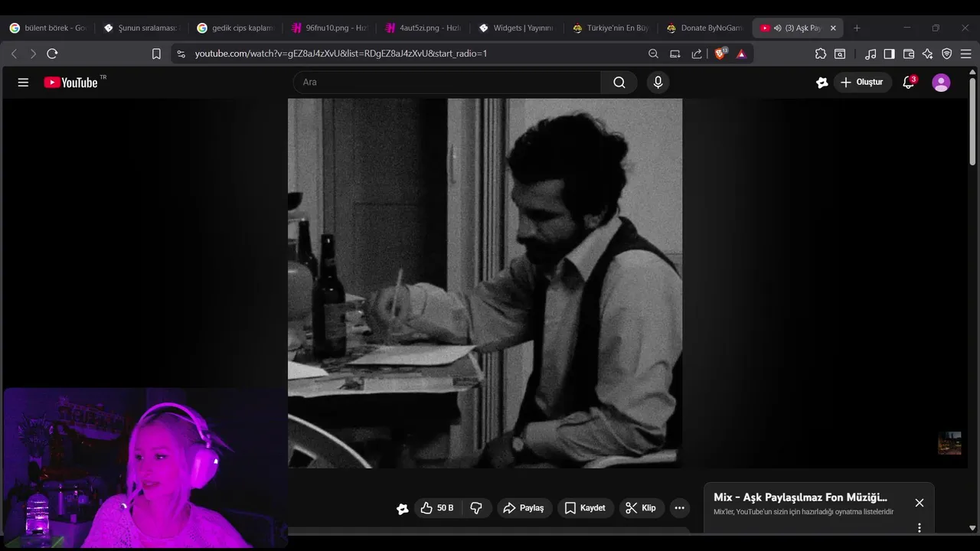Open the account avatar menu
Viewport: 980px width, 551px height.
click(941, 83)
